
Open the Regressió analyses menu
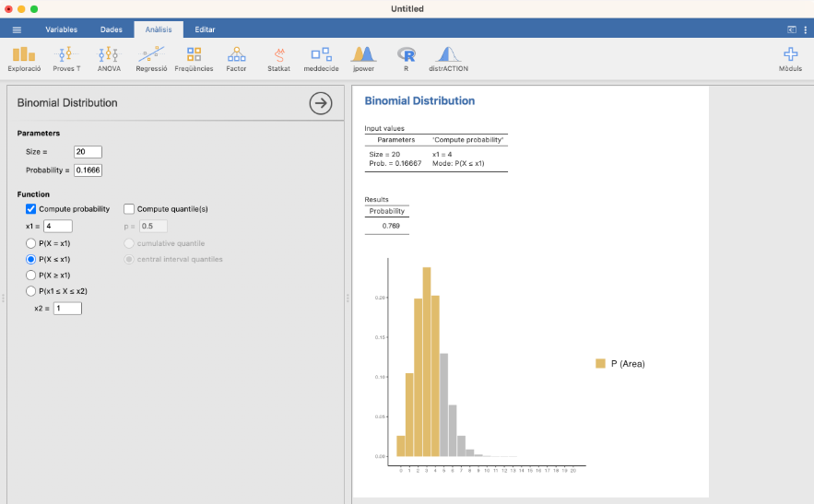(151, 59)
